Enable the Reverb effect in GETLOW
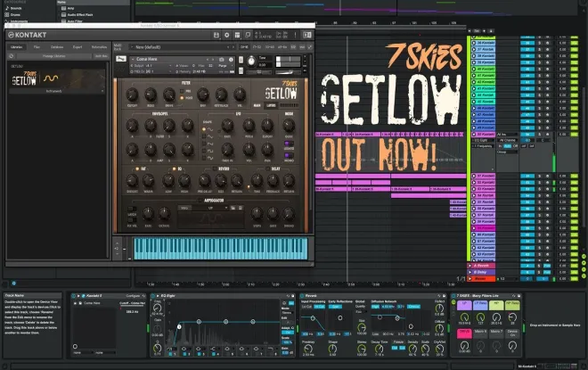The height and width of the screenshot is (370, 588). (215, 169)
